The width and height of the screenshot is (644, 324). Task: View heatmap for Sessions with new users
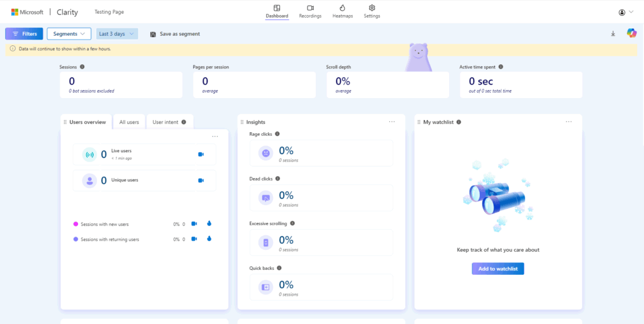pos(209,223)
